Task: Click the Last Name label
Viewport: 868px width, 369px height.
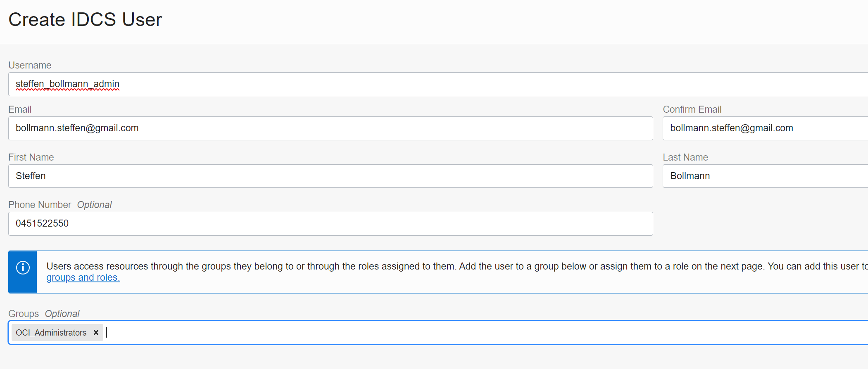Action: tap(685, 157)
